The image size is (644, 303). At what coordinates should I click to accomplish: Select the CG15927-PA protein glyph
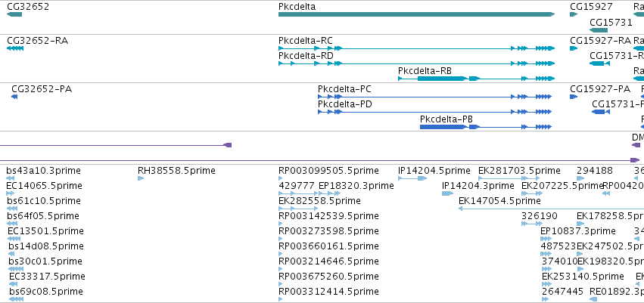pyautogui.click(x=574, y=97)
